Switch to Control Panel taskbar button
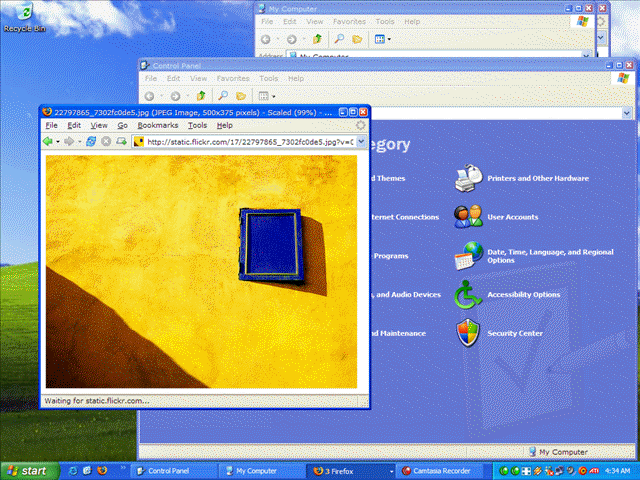The image size is (640, 480). (176, 471)
